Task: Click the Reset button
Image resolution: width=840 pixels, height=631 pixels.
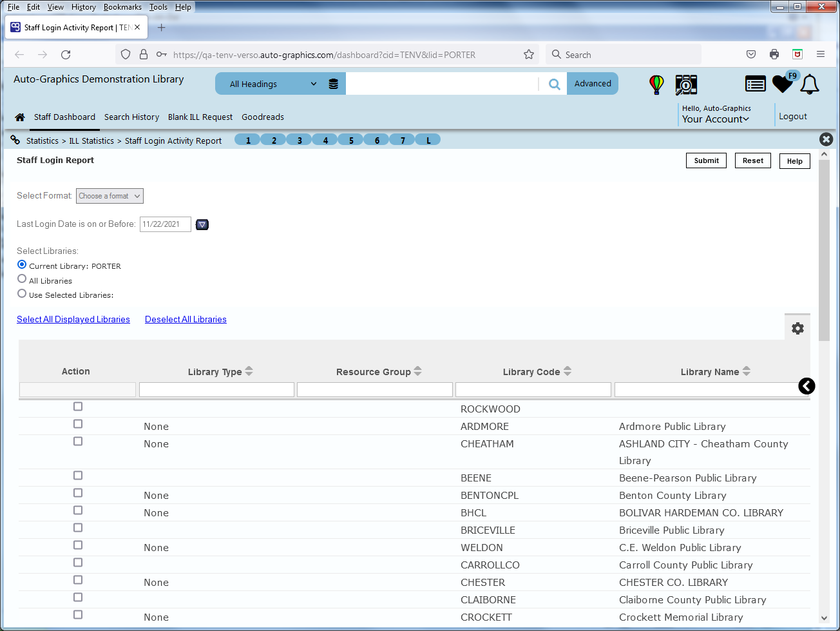Action: coord(753,160)
